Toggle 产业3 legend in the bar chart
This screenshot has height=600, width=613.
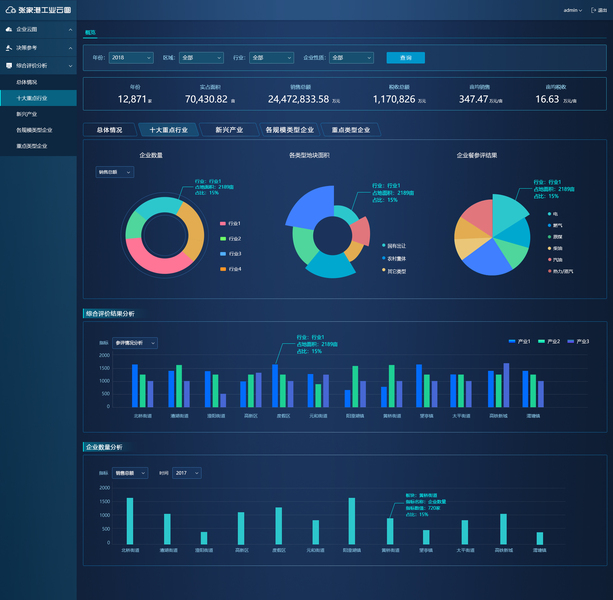[578, 342]
